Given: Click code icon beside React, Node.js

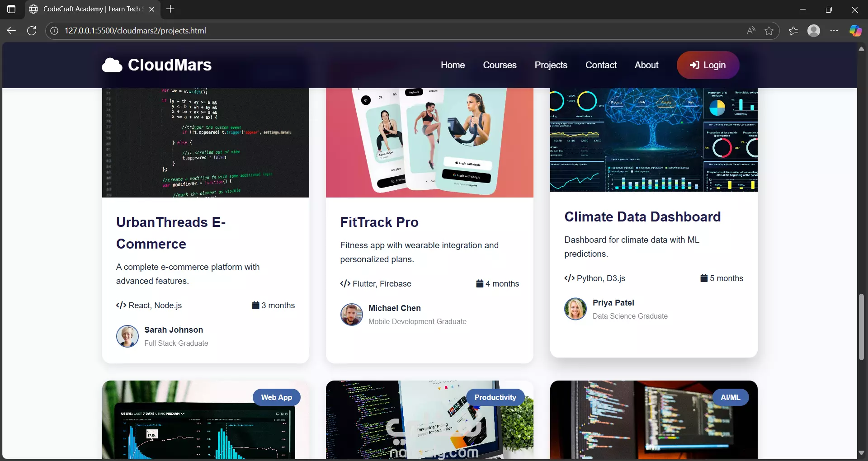Looking at the screenshot, I should 121,306.
